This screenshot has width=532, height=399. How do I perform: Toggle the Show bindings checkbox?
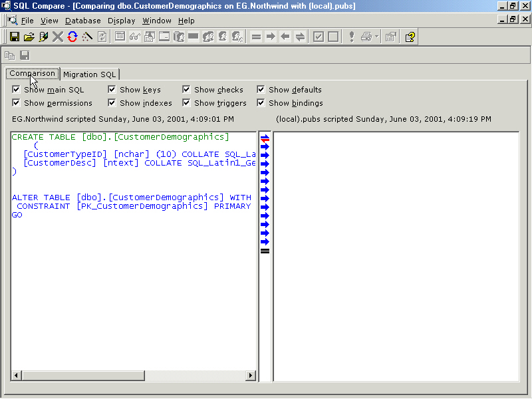261,103
